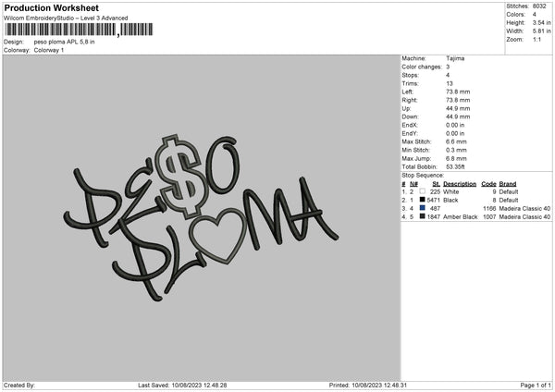Screen dimensions: 555x392
Task: Click the 'Colorway 1' value
Action: click(x=49, y=50)
